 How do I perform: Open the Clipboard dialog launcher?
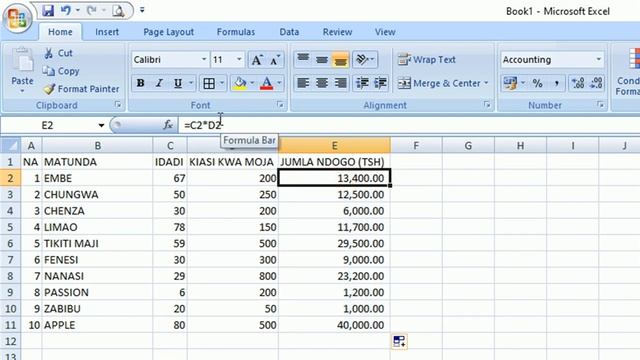tap(118, 105)
